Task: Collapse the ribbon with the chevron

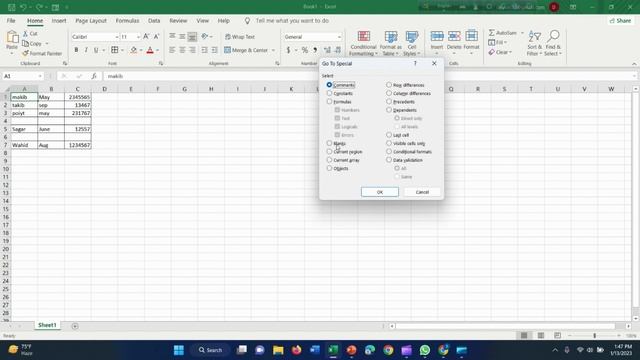Action: (634, 64)
